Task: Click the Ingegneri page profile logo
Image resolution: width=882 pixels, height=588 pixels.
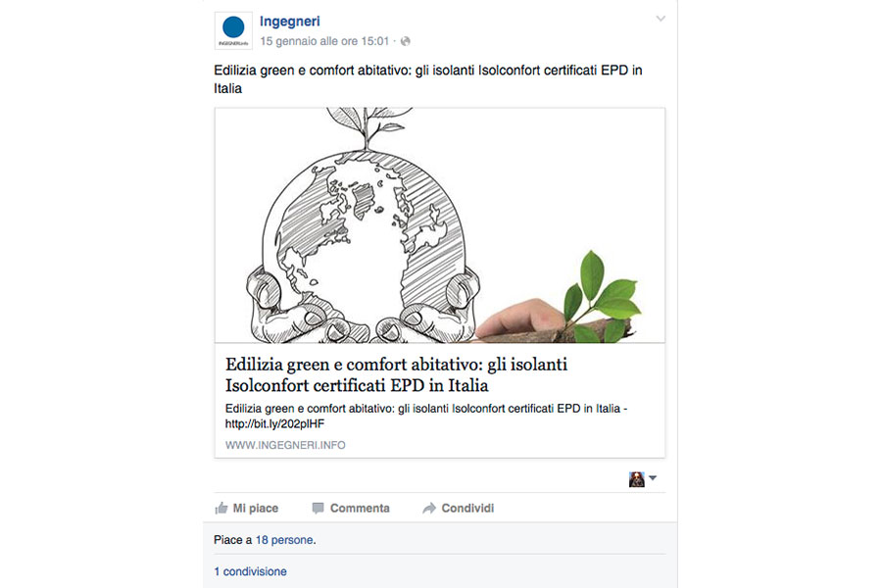Action: coord(233,31)
